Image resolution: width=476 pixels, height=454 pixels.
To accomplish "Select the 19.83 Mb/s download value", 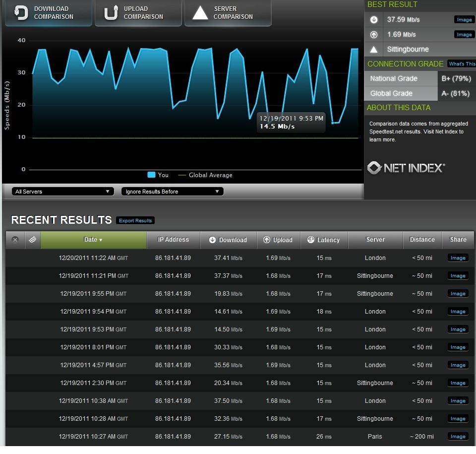I will click(228, 294).
